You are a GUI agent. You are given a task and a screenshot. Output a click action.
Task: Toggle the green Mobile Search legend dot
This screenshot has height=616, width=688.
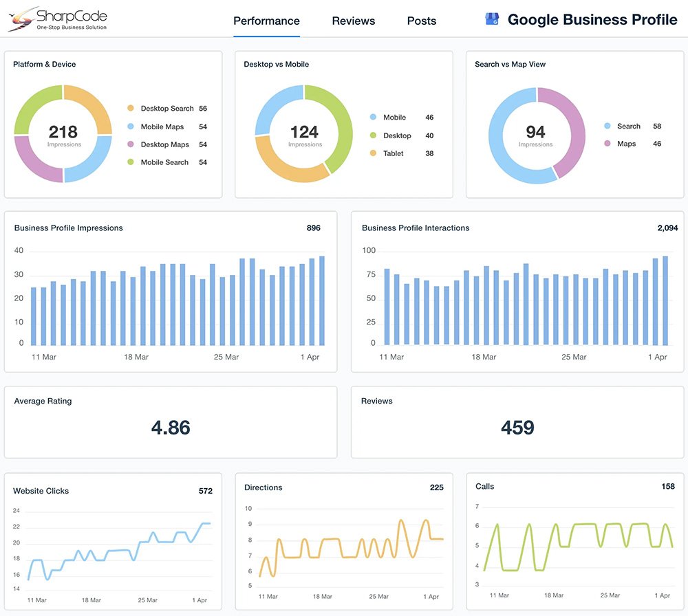point(130,163)
